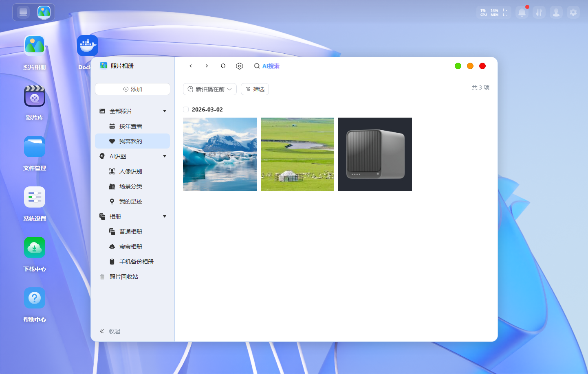
Task: Go back with the left arrow
Action: [x=191, y=66]
